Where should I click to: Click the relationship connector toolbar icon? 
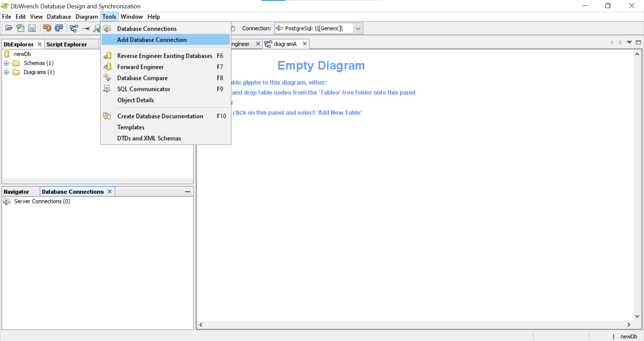tap(86, 28)
